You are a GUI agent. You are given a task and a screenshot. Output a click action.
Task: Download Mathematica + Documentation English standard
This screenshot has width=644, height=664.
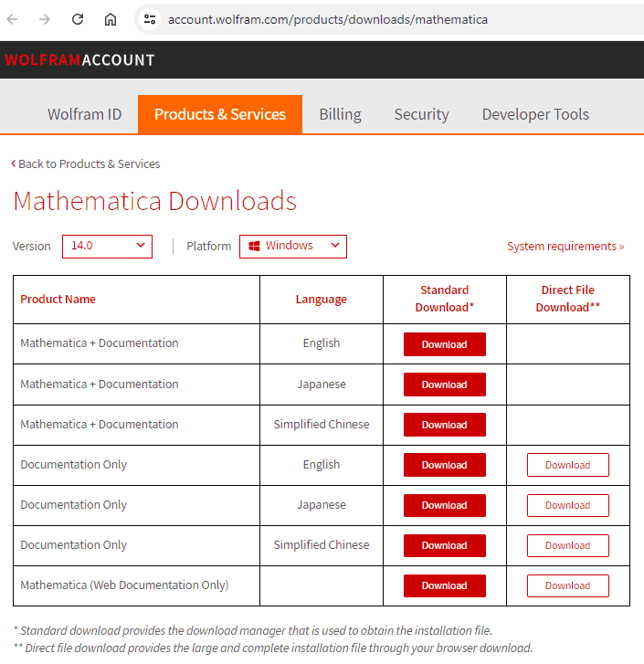tap(445, 344)
